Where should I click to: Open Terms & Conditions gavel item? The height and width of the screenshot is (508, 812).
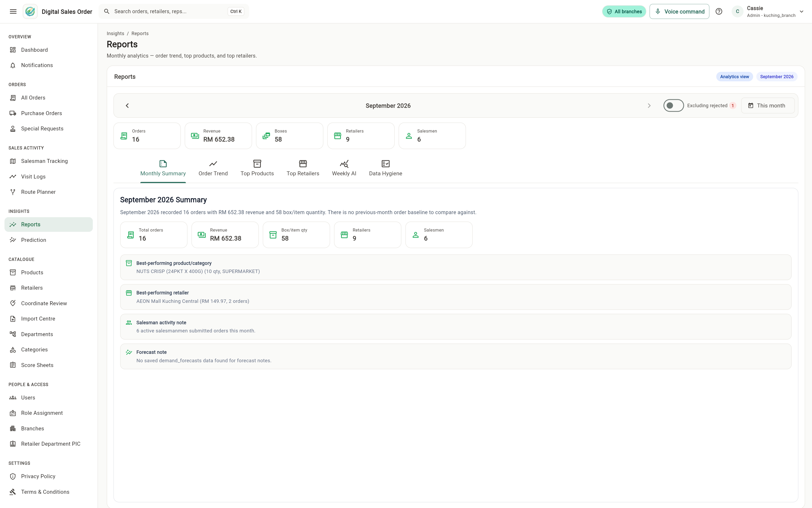[48, 492]
